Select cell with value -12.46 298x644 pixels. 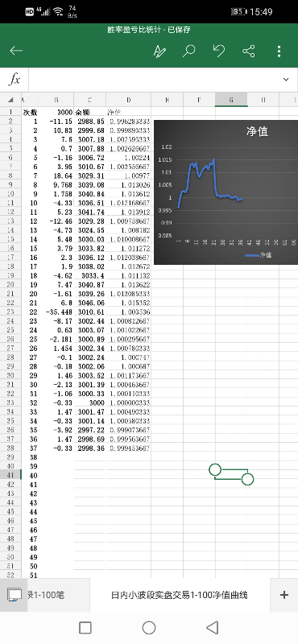56,221
